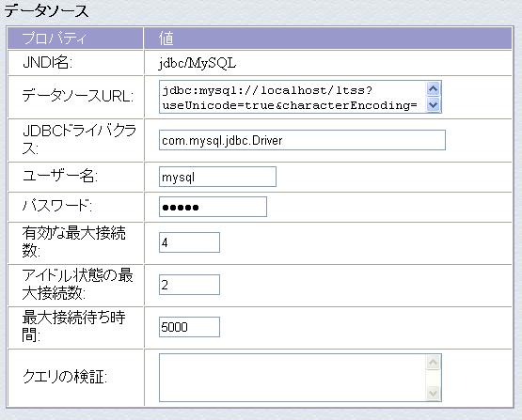This screenshot has width=522, height=420.
Task: Click the プロパティ column header
Action: pyautogui.click(x=55, y=39)
